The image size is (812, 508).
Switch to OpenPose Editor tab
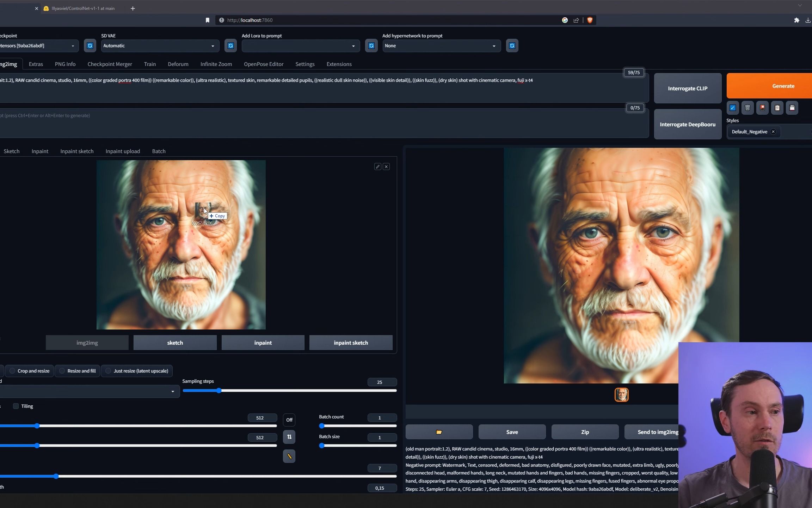click(264, 64)
